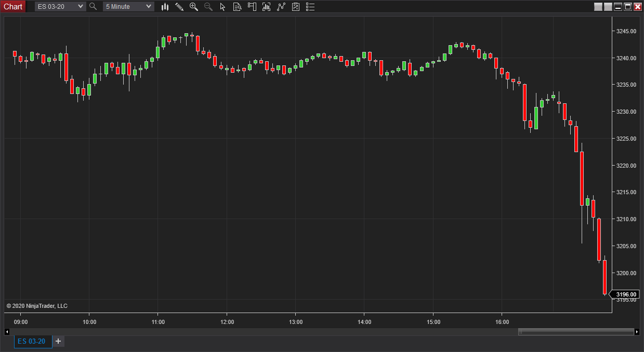Click the 3200.00 price axis label
Image resolution: width=644 pixels, height=352 pixels.
[626, 273]
